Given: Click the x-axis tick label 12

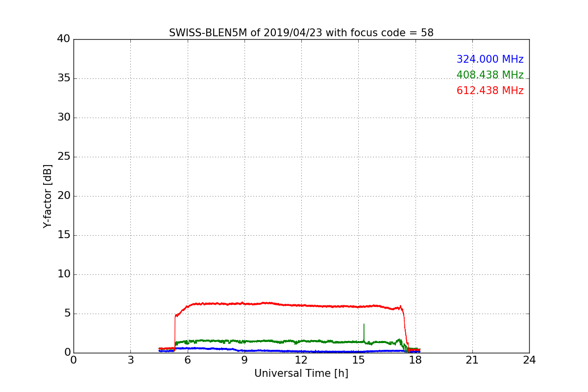Looking at the screenshot, I should 301,360.
